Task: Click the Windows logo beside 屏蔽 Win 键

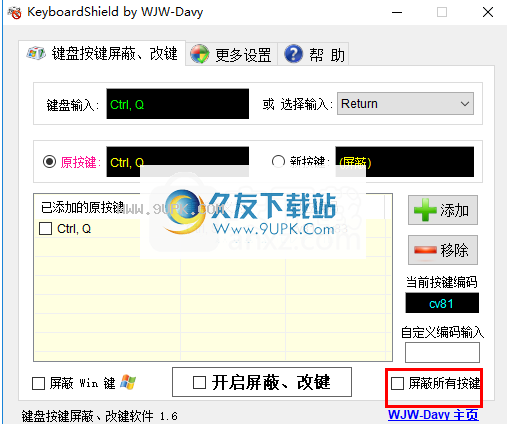Action: 128,382
